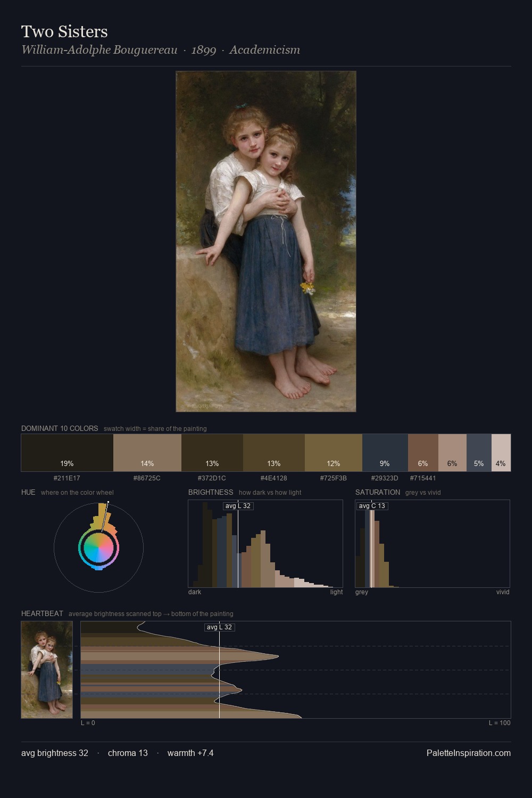Click artist name William-Adolphe Bouguereau
Screen dimensions: 532x798
tap(99, 50)
